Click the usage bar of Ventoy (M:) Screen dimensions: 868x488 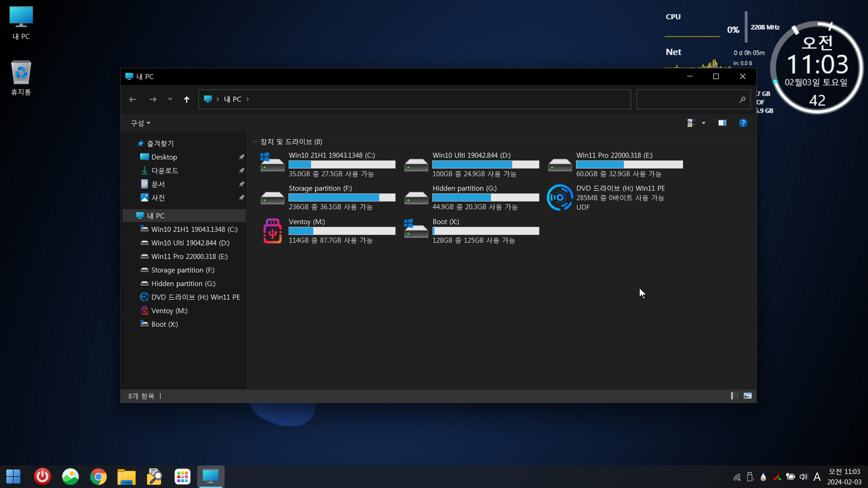(342, 231)
